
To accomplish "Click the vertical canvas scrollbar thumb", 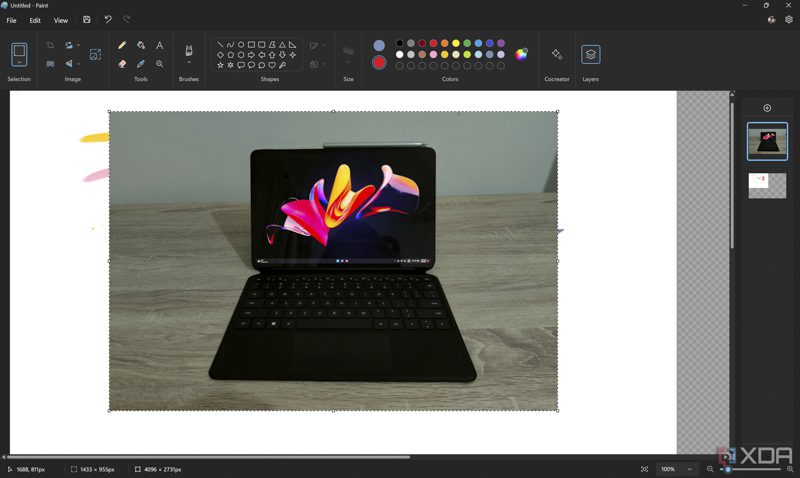I will (x=732, y=174).
